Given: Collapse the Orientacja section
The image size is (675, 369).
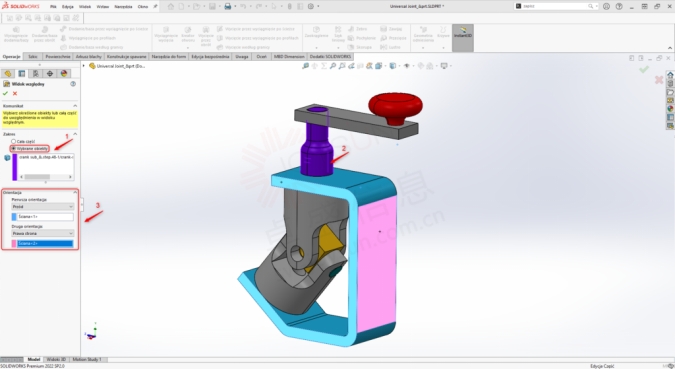Looking at the screenshot, I should [x=75, y=192].
